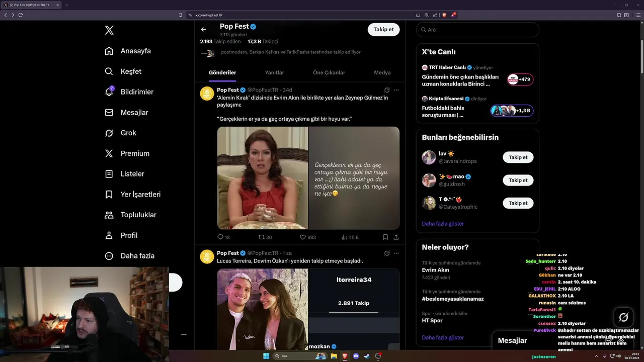The height and width of the screenshot is (362, 644).
Task: Go back with the arrow beside Pop Fest
Action: pos(203,29)
